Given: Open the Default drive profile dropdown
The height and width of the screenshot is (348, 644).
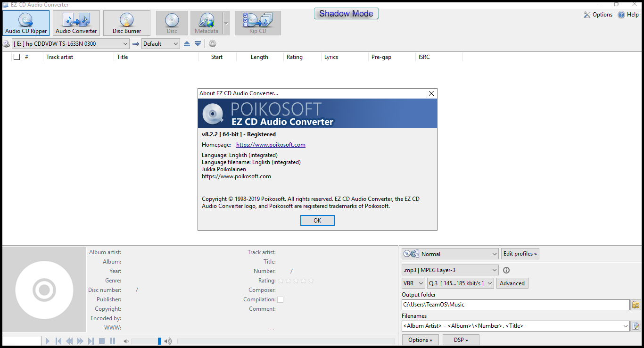Looking at the screenshot, I should (161, 44).
